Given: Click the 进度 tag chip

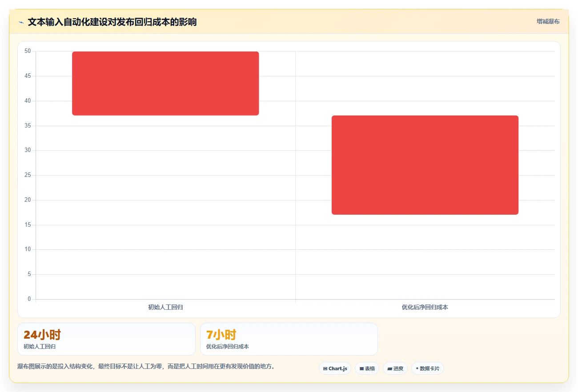Looking at the screenshot, I should pos(395,368).
